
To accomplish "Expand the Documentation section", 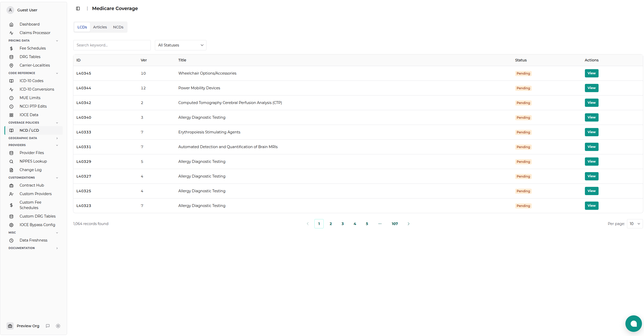I will [57, 248].
